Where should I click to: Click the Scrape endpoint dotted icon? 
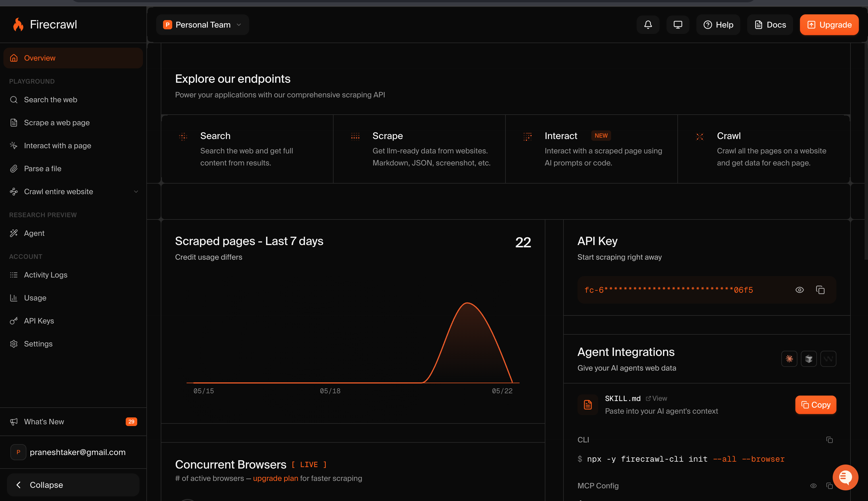pos(355,137)
